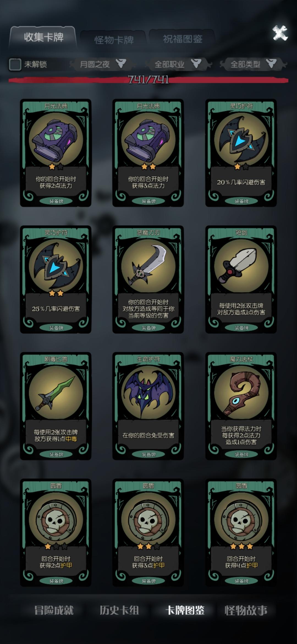Open the 剧毒匕首 poison dagger card

click(x=56, y=406)
